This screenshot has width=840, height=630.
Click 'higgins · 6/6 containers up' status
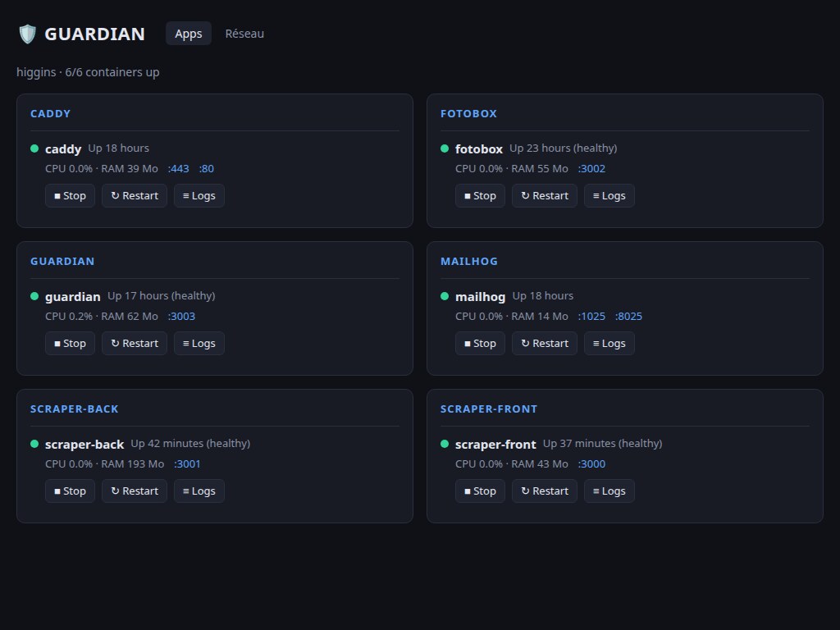88,72
